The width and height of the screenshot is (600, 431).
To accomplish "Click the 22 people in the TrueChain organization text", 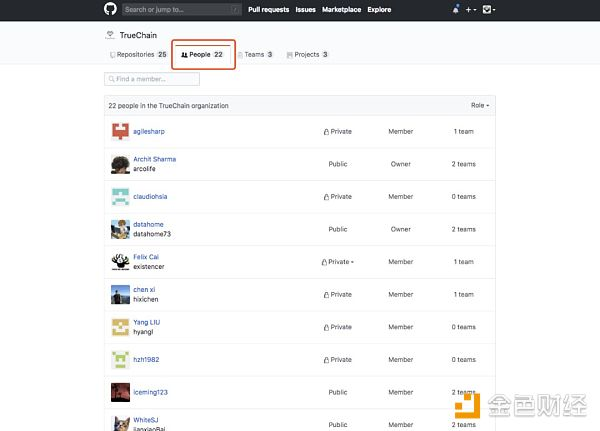I will coord(168,106).
